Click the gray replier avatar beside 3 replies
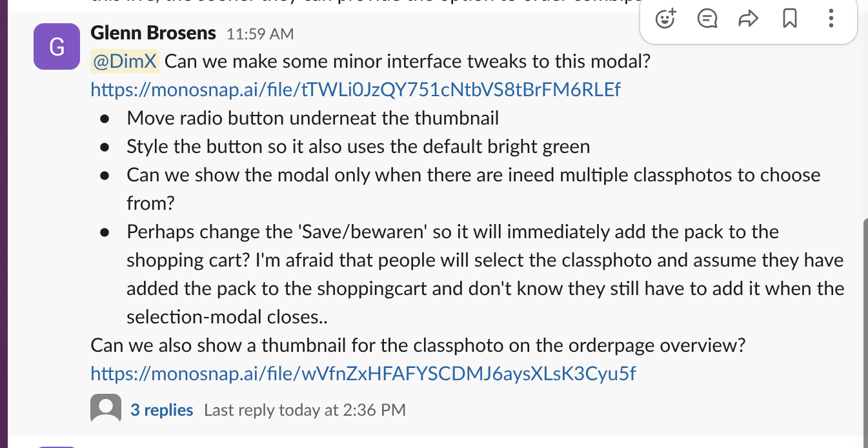The image size is (868, 448). 106,409
